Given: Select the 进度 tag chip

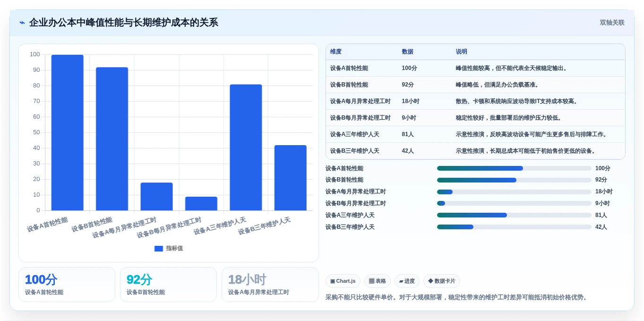Looking at the screenshot, I should (x=407, y=281).
